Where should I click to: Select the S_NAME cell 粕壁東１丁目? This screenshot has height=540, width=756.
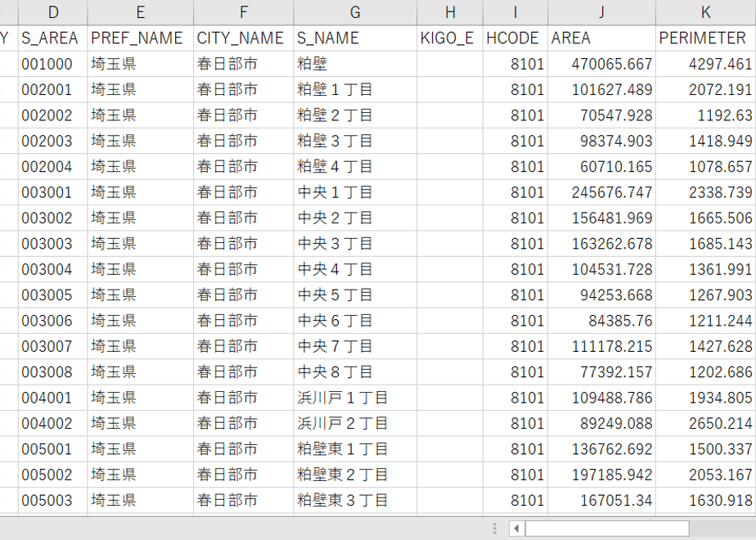(x=355, y=449)
